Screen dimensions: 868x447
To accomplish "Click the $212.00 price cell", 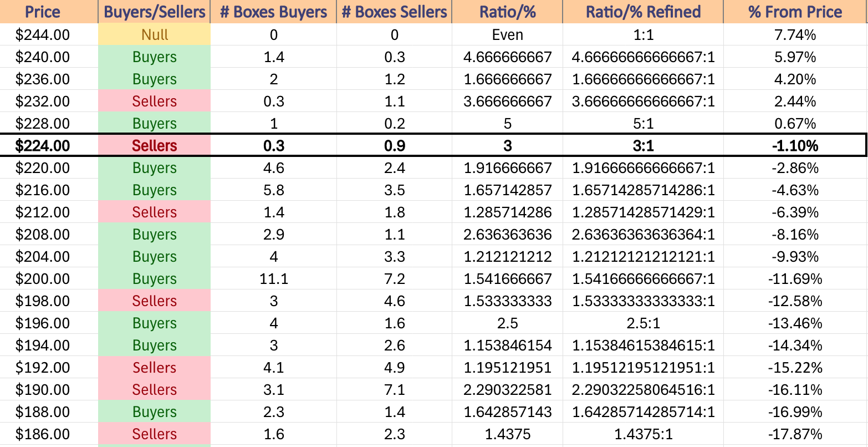I will [49, 212].
